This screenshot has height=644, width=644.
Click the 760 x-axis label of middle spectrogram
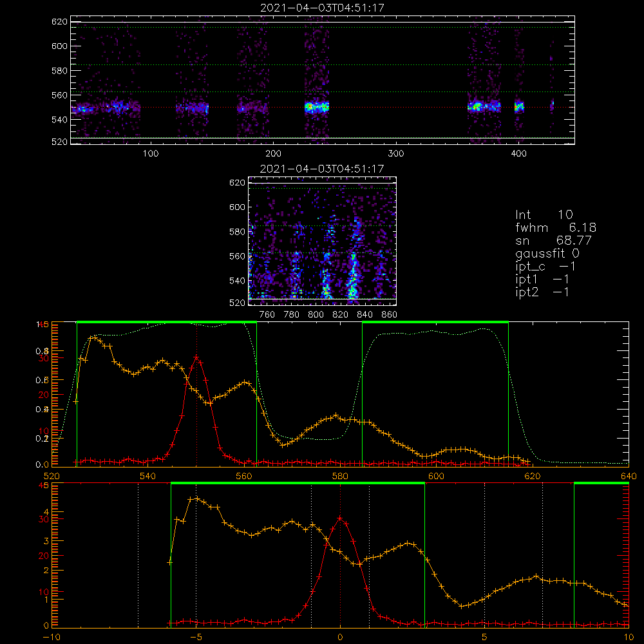tap(267, 315)
